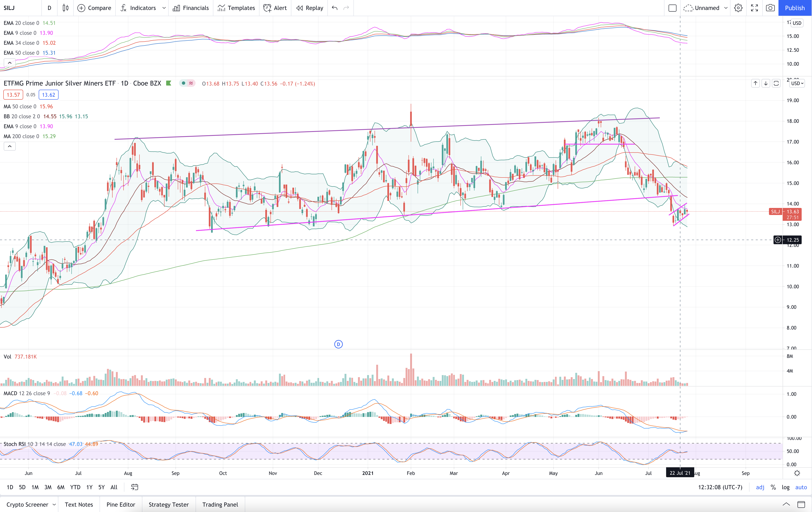Open the go-to-date calendar icon
The width and height of the screenshot is (812, 512).
135,487
